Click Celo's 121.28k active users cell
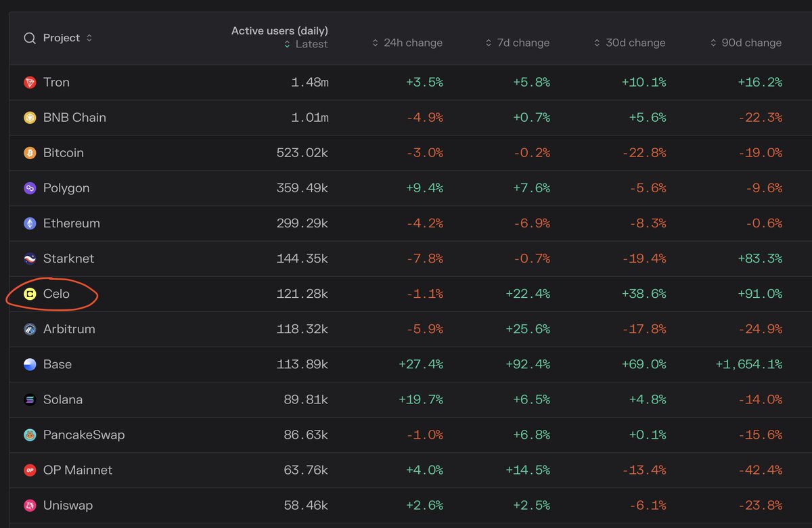Screen dimensions: 812x528 [x=302, y=294]
